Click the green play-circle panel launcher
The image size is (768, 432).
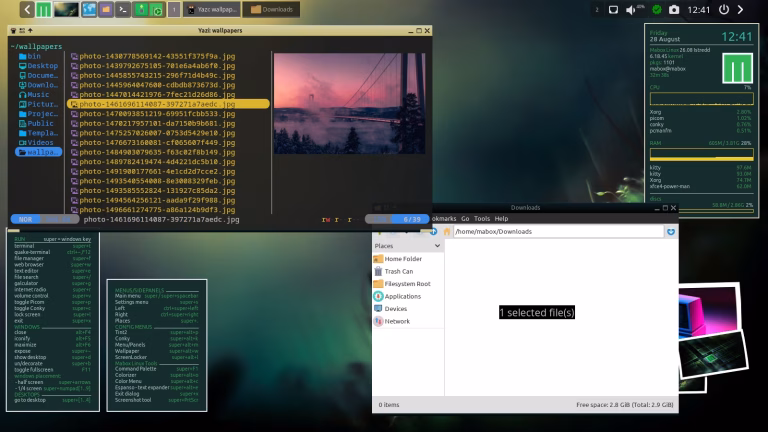(x=157, y=10)
